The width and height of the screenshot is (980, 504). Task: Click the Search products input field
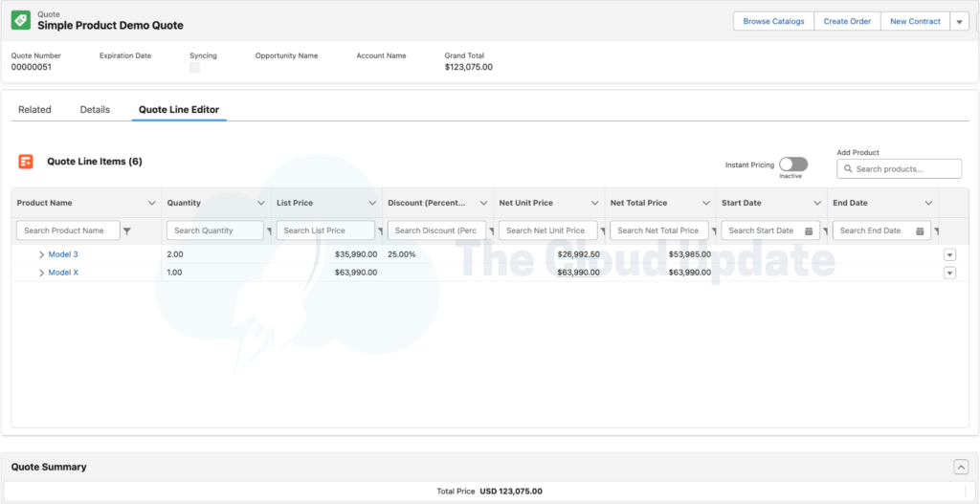click(900, 168)
